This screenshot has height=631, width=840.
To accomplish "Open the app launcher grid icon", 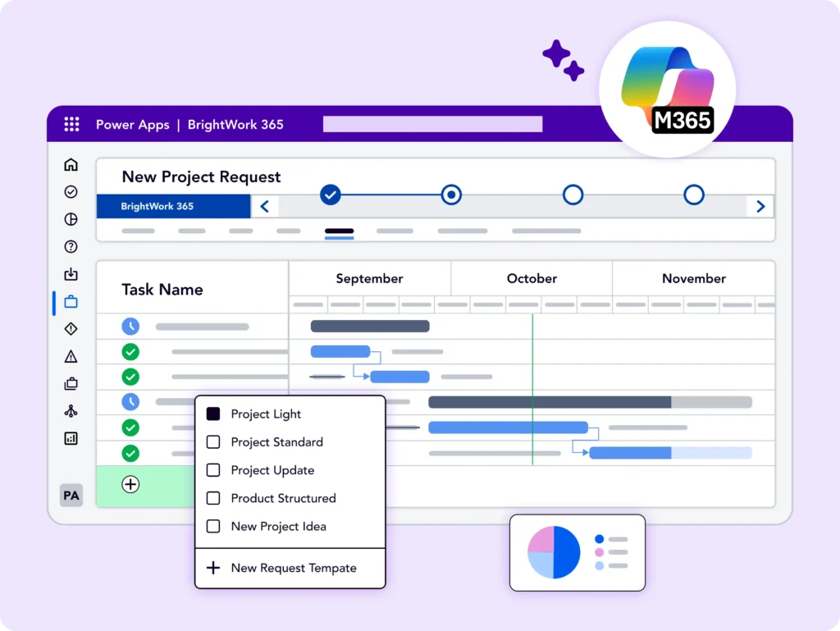I will (x=71, y=125).
